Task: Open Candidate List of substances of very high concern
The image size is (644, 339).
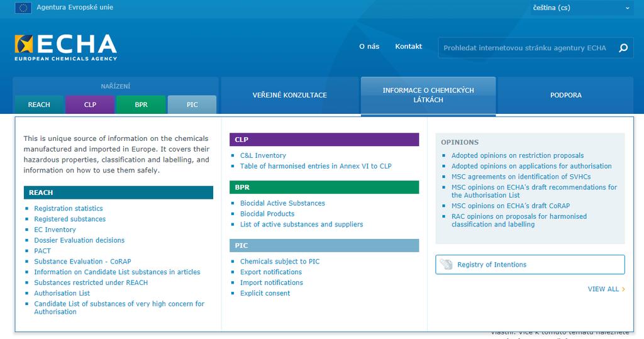Action: 119,308
